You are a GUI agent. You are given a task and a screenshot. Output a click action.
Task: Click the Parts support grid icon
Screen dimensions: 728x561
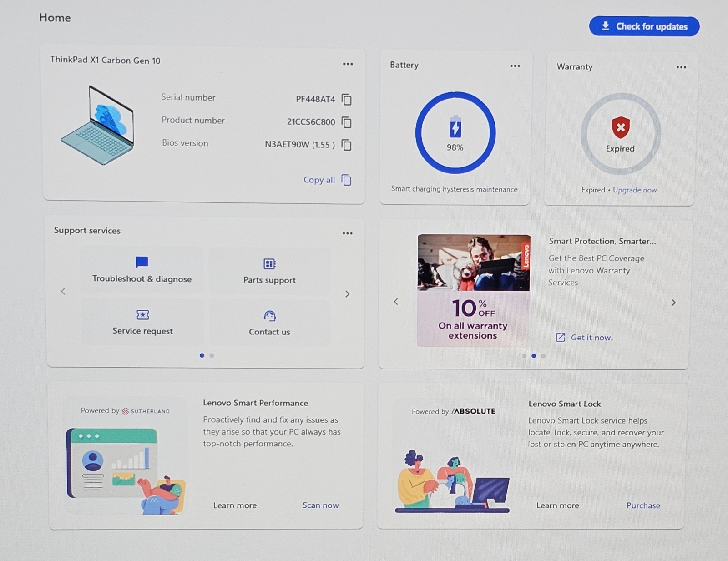pos(269,264)
